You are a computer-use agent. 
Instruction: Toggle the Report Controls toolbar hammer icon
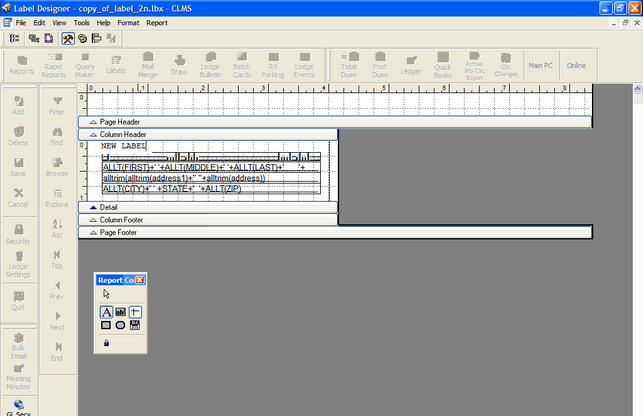pyautogui.click(x=68, y=38)
